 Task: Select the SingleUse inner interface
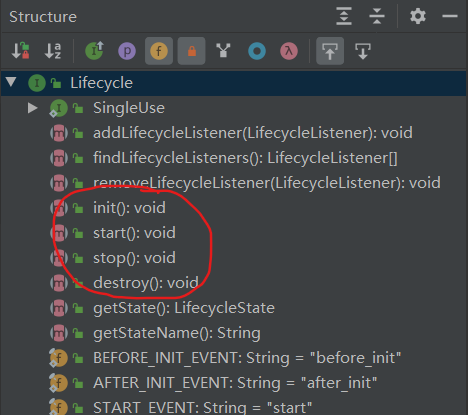[129, 108]
